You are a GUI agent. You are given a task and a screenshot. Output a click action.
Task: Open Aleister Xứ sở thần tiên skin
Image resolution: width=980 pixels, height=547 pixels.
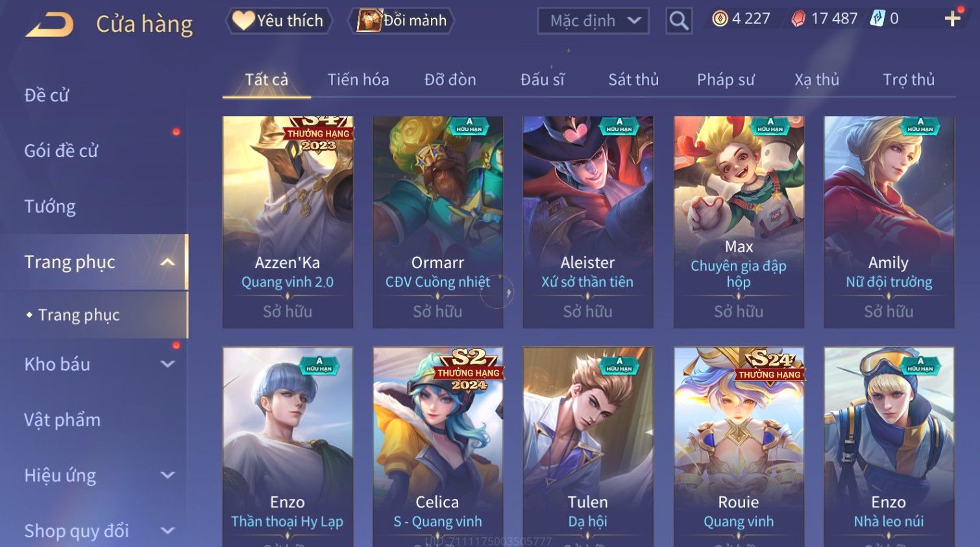click(x=588, y=222)
